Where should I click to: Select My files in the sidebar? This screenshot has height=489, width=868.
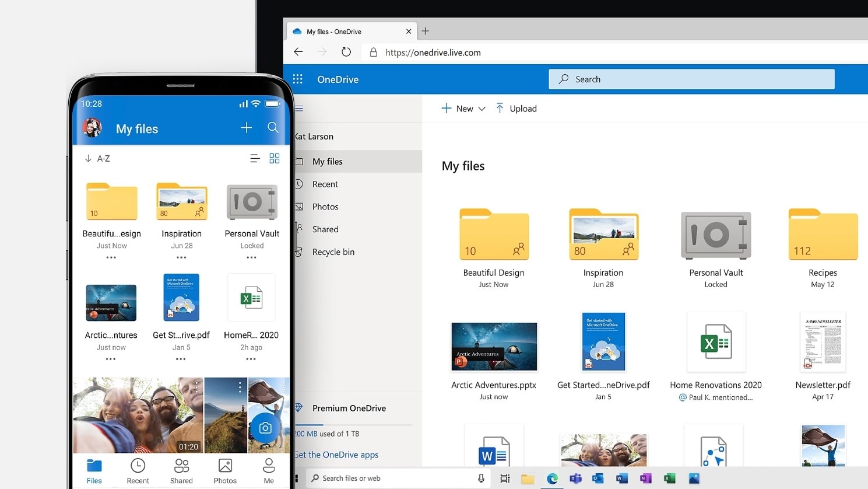[x=357, y=162]
